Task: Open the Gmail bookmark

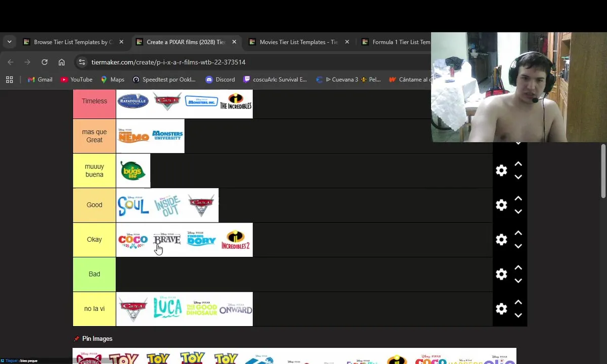Action: pyautogui.click(x=40, y=79)
